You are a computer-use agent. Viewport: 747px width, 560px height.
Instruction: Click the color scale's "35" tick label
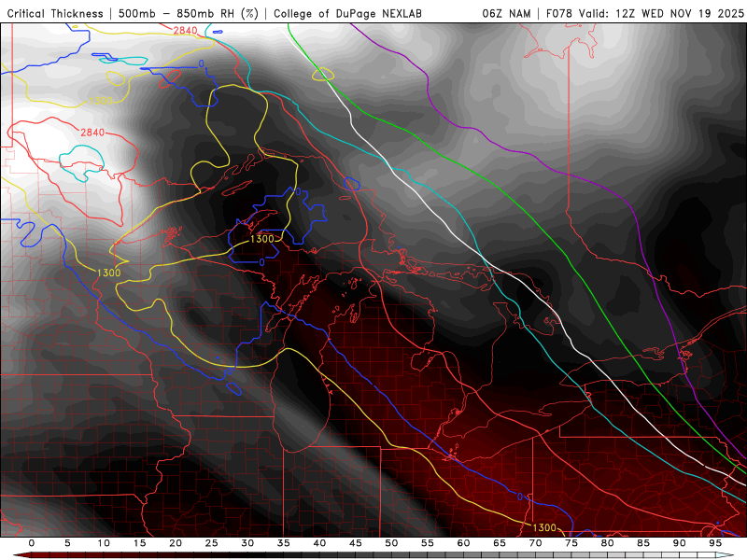click(284, 543)
